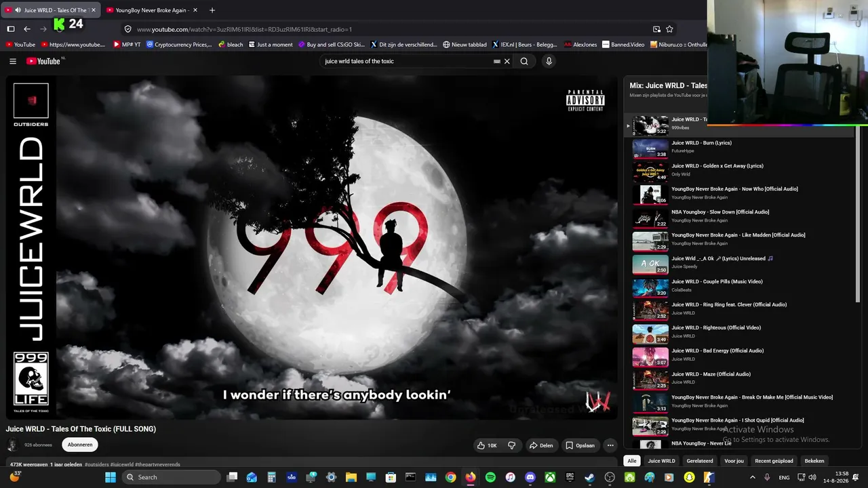868x488 pixels.
Task: Click the main video player area
Action: (x=312, y=247)
